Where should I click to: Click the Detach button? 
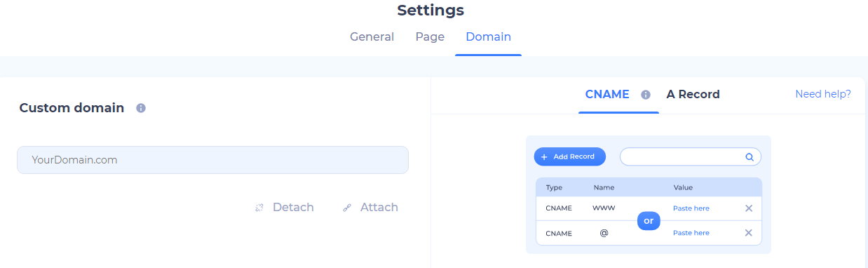tap(284, 207)
